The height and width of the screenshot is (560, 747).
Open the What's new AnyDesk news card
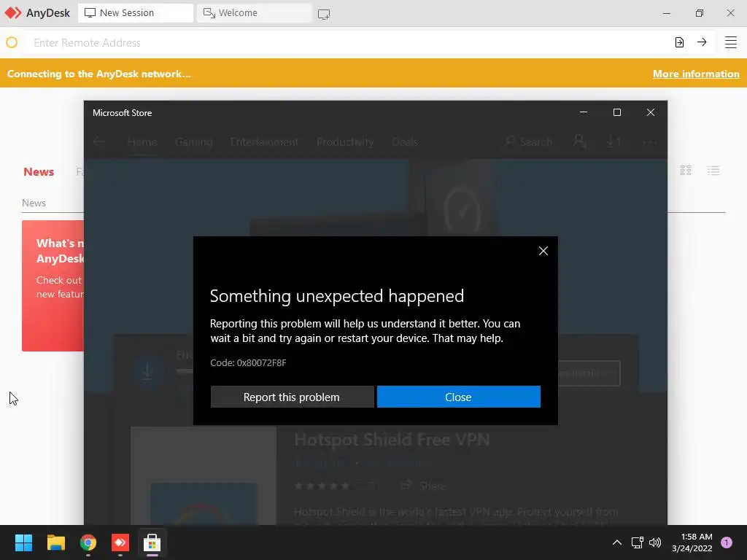click(x=53, y=286)
